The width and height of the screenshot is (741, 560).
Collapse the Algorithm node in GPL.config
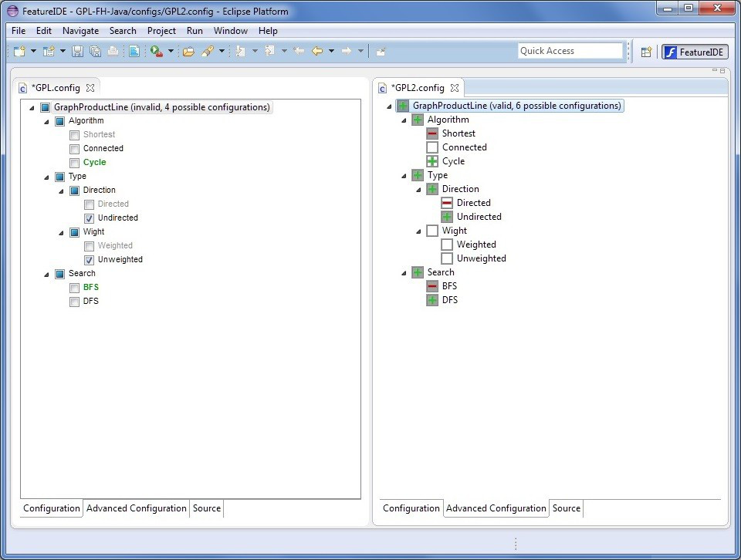tap(46, 122)
